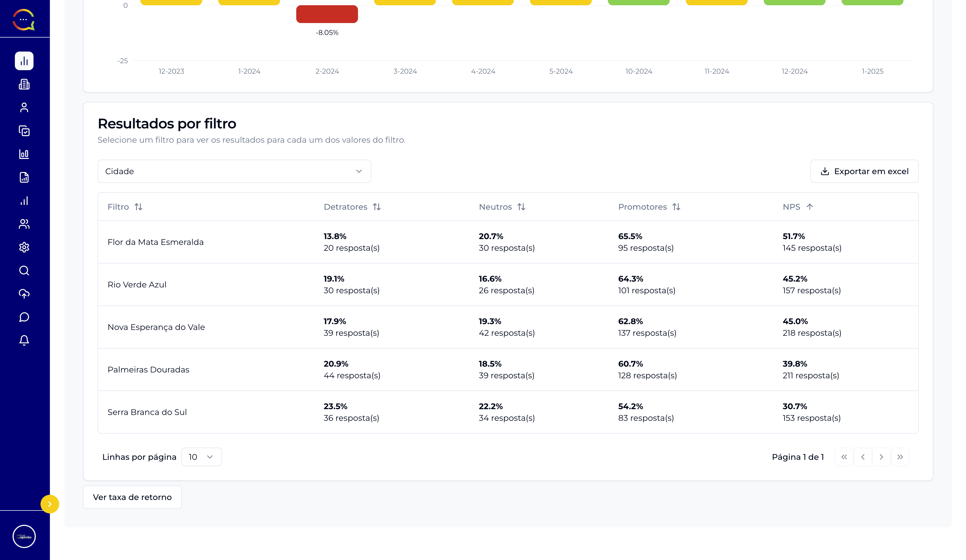Select the reports/news icon in the sidebar
The image size is (966, 560).
click(24, 84)
